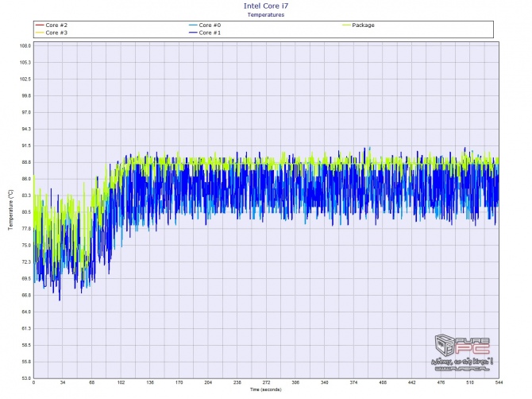This screenshot has width=532, height=399.
Task: Click the 66.8 y-axis value
Action: point(26,296)
